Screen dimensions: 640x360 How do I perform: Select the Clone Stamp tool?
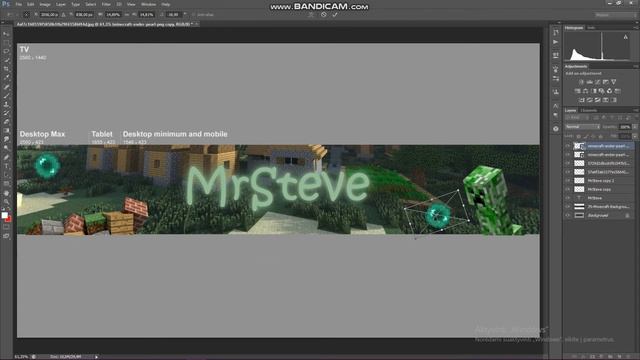coord(6,104)
